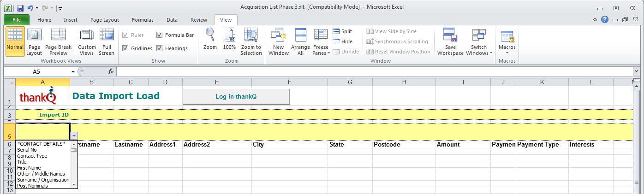Select the Address2 header cell
The image size is (644, 194).
click(x=217, y=144)
